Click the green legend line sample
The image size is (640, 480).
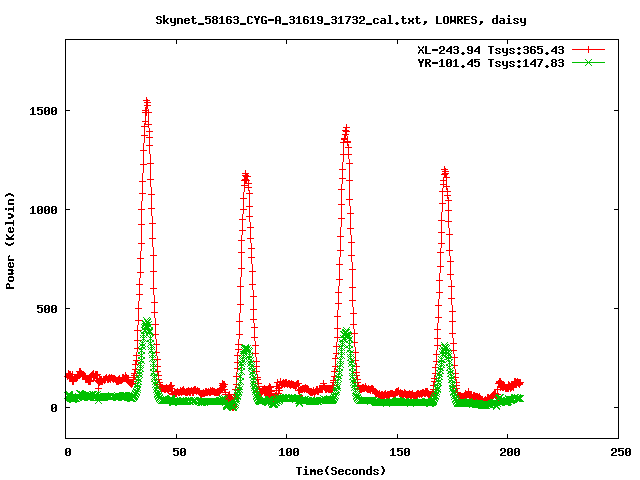click(x=588, y=63)
